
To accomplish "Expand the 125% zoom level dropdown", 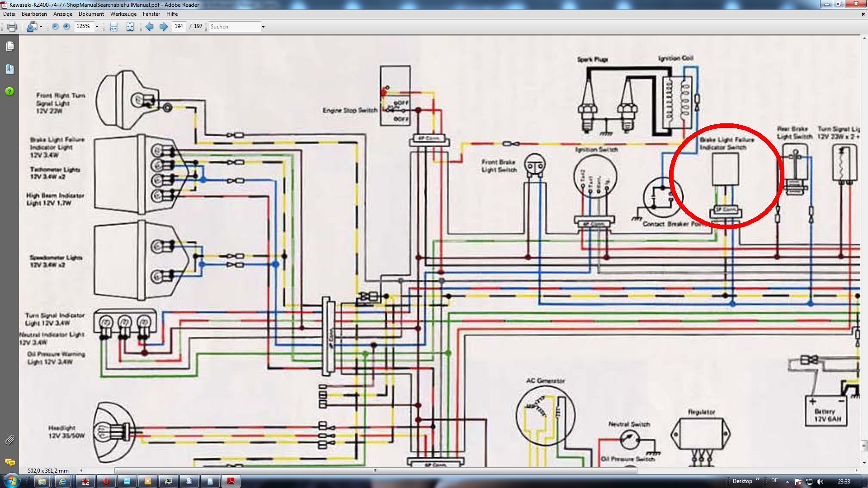I will tap(97, 27).
